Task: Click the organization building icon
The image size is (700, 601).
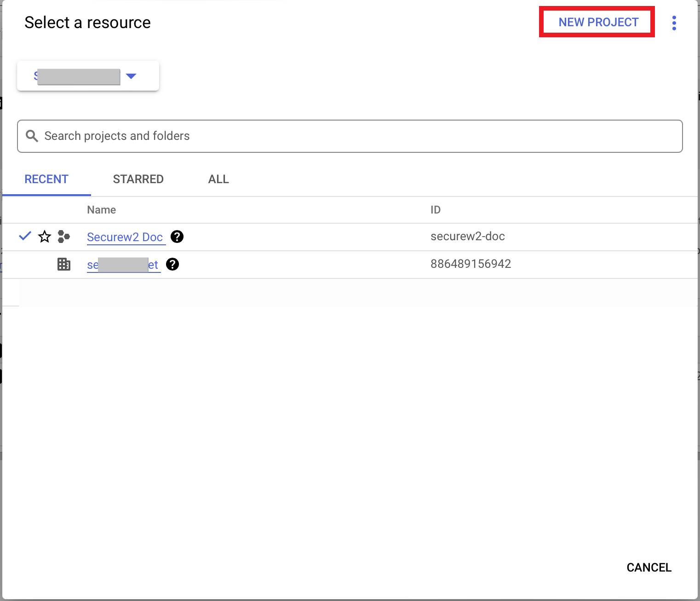Action: click(x=63, y=264)
